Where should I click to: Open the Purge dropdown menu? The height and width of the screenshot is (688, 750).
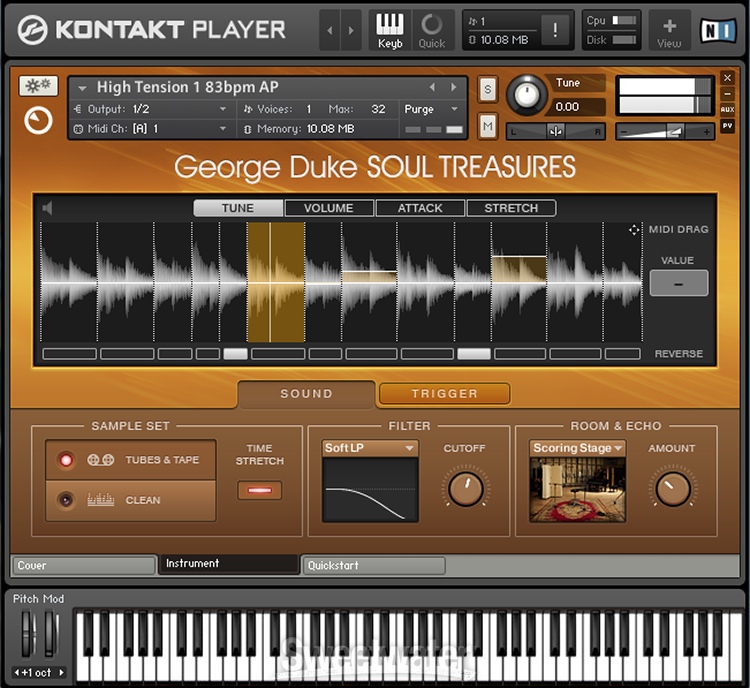point(432,109)
